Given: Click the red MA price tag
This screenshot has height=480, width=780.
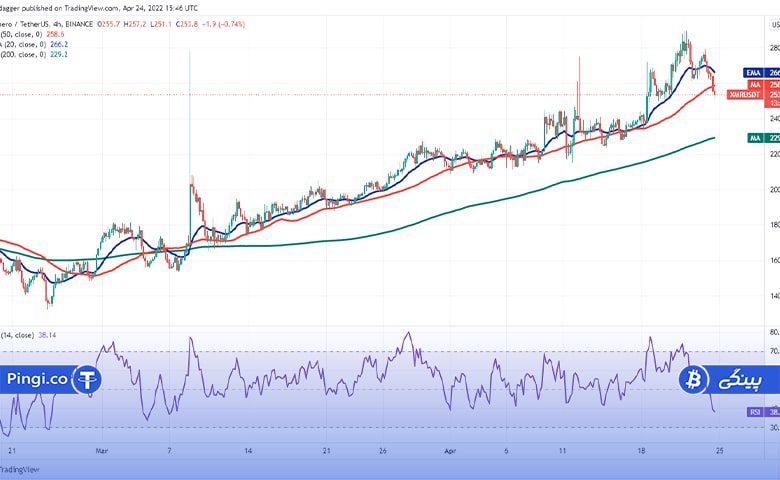Looking at the screenshot, I should click(x=763, y=85).
